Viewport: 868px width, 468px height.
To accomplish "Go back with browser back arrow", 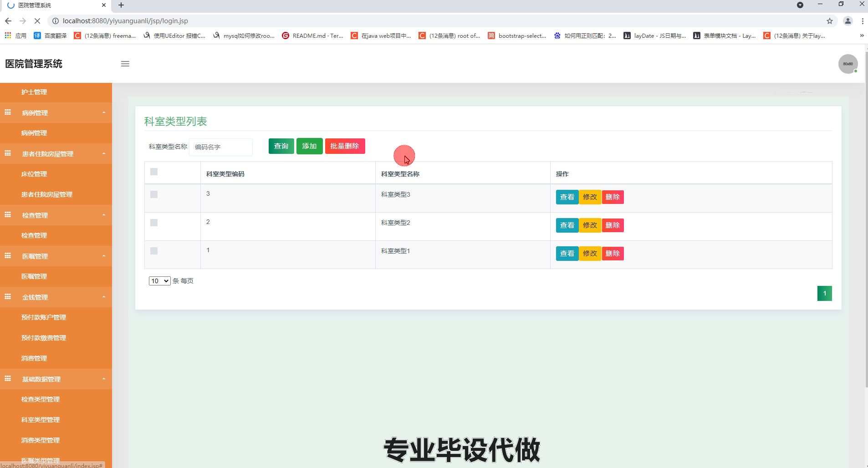I will pos(8,21).
